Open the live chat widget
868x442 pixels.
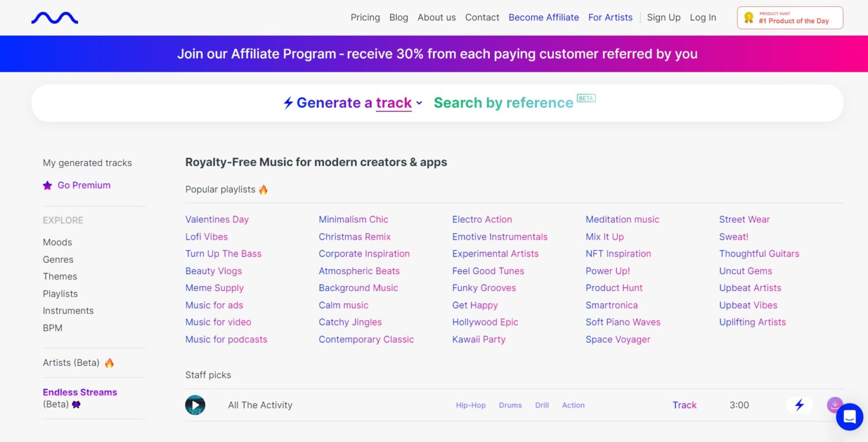tap(849, 417)
